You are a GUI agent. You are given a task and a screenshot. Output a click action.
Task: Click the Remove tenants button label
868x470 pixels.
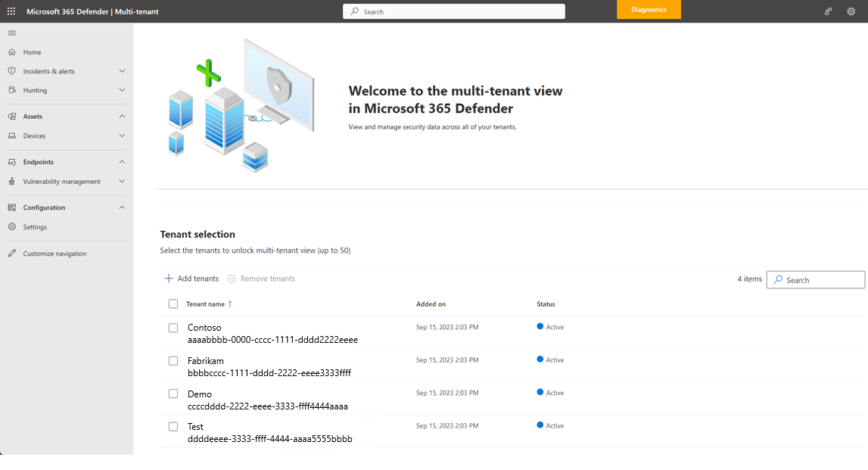[267, 279]
